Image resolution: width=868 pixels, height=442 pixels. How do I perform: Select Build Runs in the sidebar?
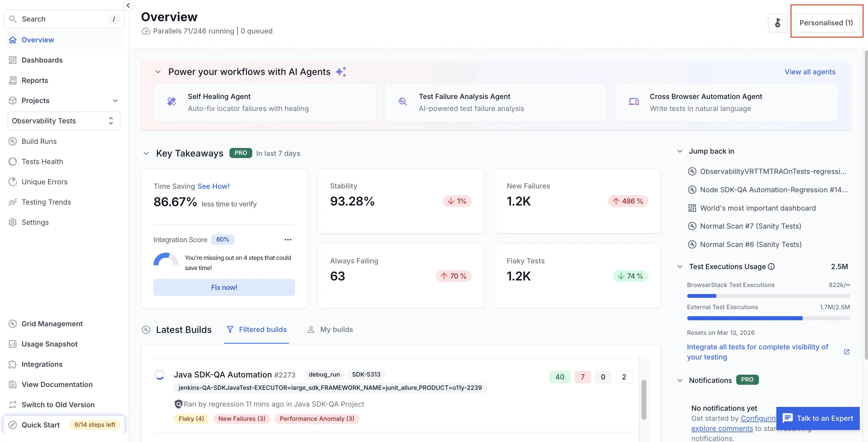[x=39, y=141]
